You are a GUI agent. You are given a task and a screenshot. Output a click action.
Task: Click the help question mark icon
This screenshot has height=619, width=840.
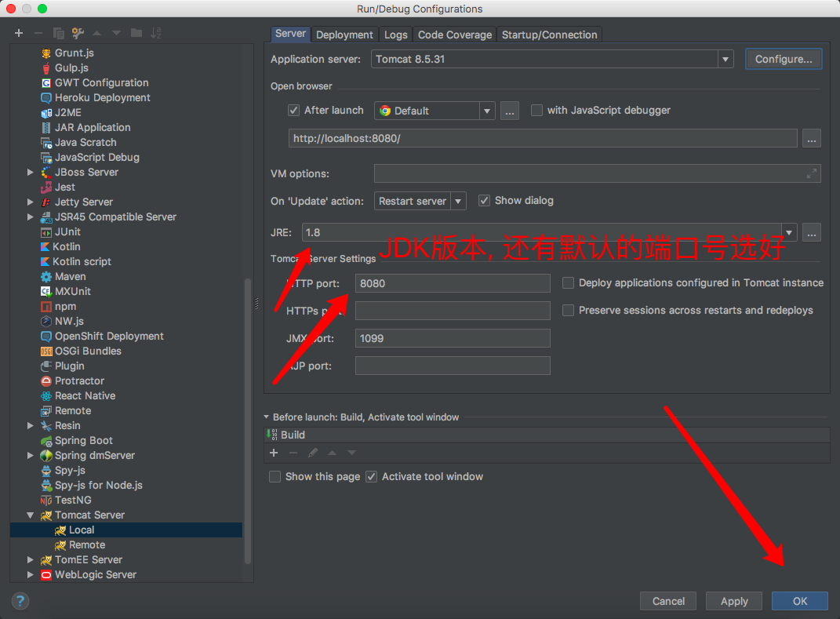point(20,601)
